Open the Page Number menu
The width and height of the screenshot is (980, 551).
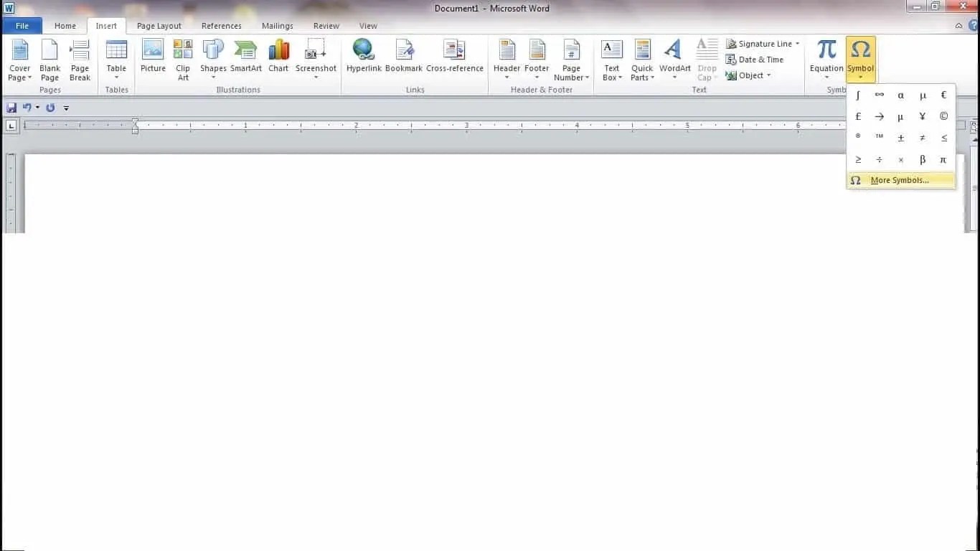pos(571,60)
